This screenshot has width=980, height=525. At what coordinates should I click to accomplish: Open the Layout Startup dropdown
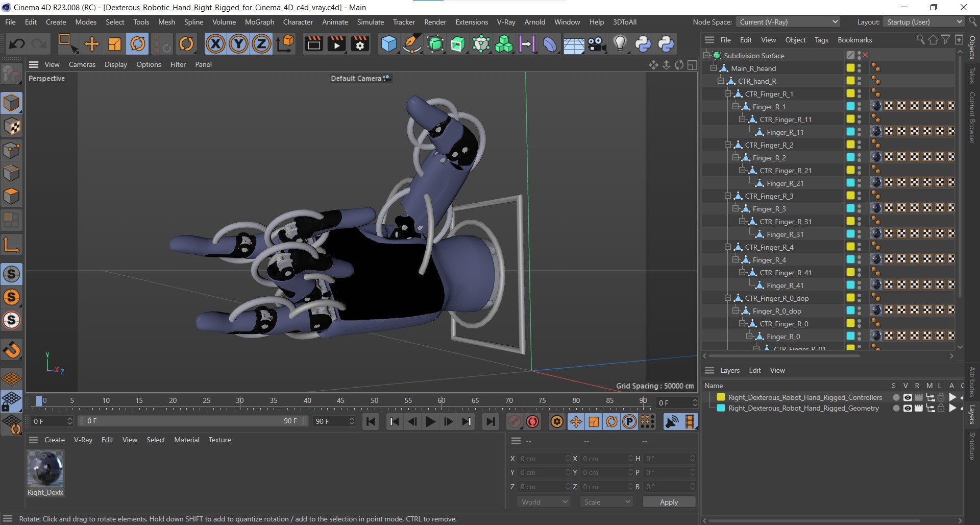(x=923, y=22)
